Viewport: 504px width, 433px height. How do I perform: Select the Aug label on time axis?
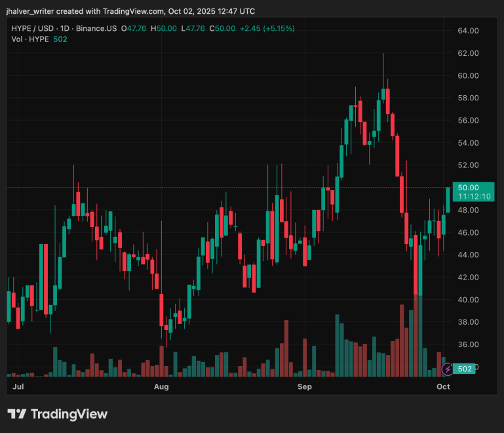161,387
